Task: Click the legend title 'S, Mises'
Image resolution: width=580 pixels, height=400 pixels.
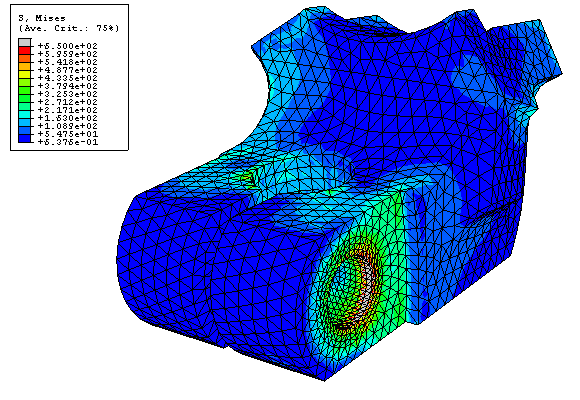Action: point(42,18)
